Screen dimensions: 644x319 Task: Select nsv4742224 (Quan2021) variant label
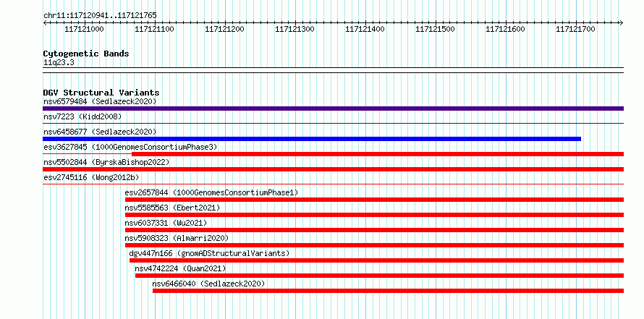pyautogui.click(x=180, y=268)
